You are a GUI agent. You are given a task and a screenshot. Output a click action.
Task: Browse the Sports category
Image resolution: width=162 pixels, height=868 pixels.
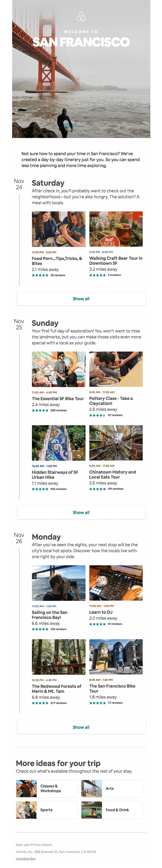click(x=47, y=810)
